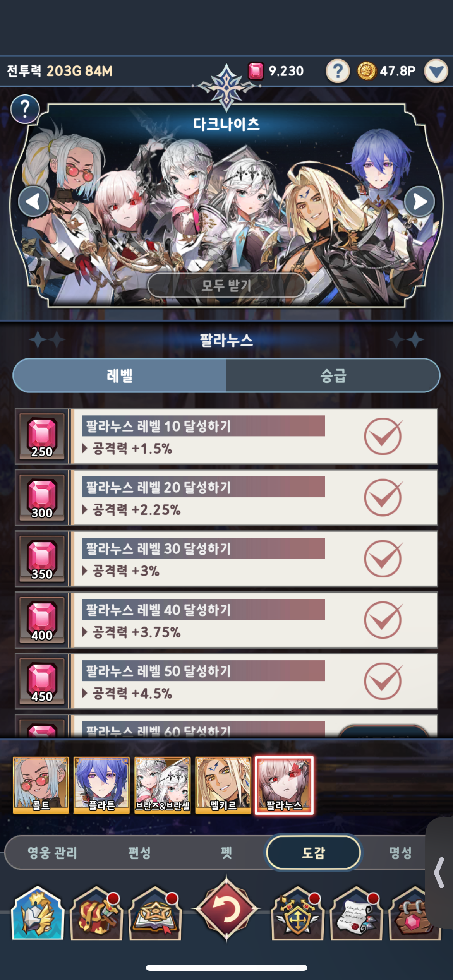Tap the checkmark for level 50 reward
The image size is (453, 980).
383,681
